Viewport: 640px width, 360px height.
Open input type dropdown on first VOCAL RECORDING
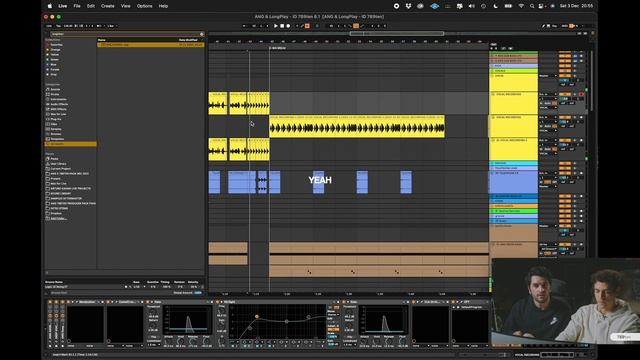coord(548,94)
